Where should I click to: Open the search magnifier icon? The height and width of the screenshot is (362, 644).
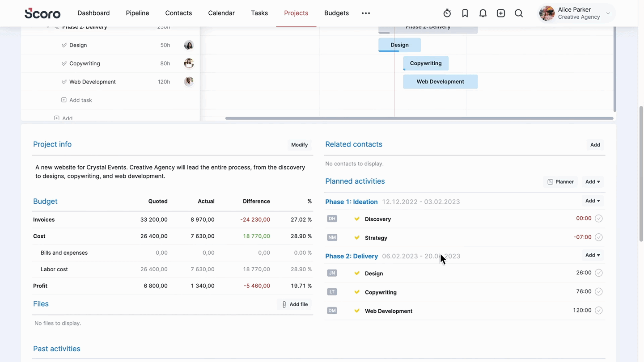pyautogui.click(x=519, y=13)
